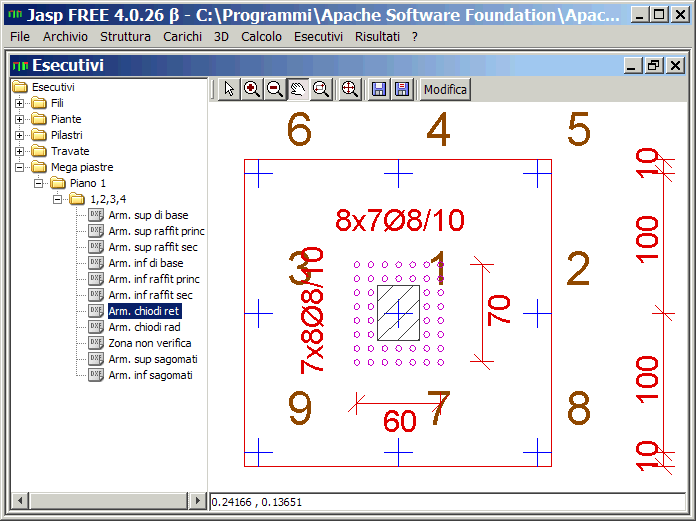Select the Piano 1 folder label
Image resolution: width=696 pixels, height=521 pixels.
(88, 183)
